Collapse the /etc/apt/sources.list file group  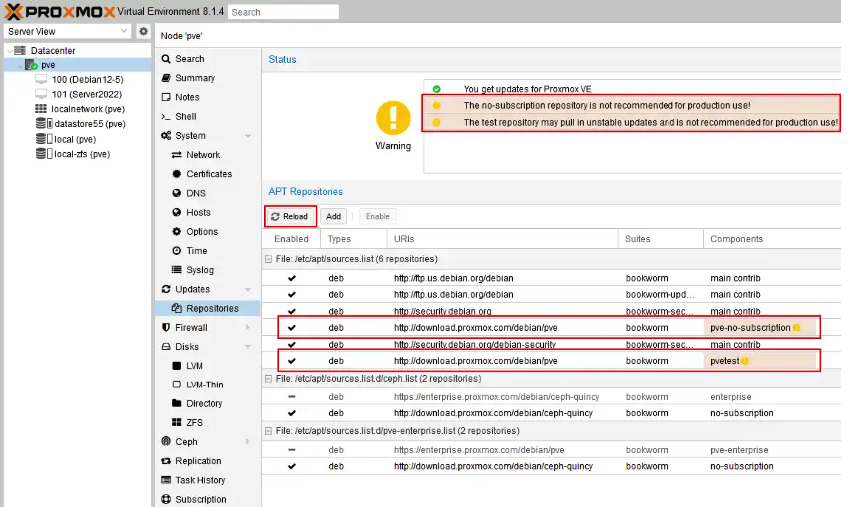tap(268, 259)
